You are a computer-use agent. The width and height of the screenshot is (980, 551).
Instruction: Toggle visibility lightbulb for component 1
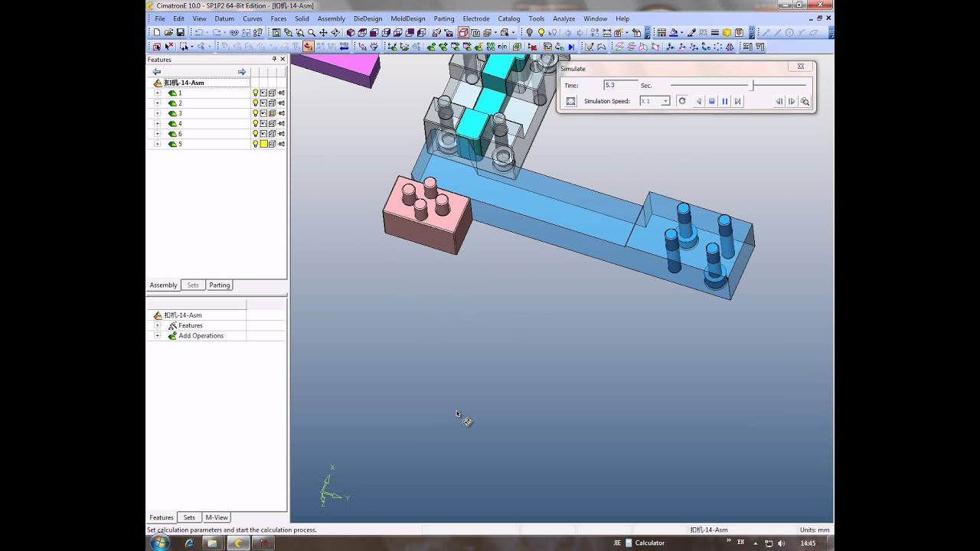point(256,93)
